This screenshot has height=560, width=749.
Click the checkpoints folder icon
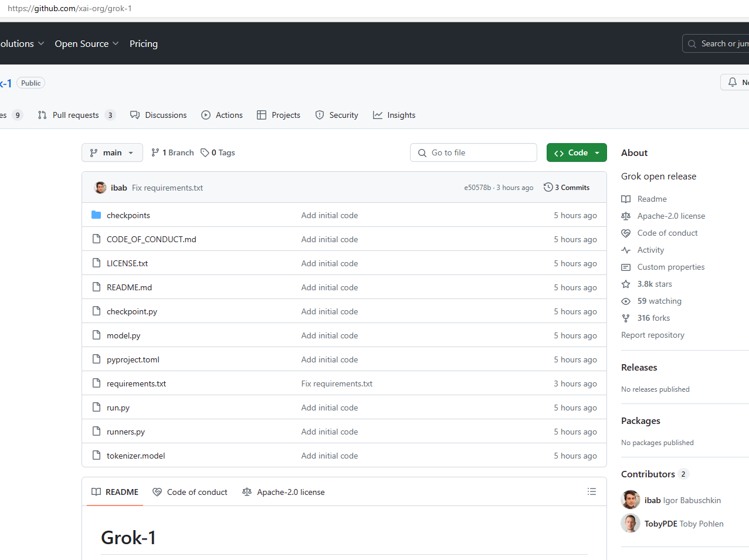(96, 215)
